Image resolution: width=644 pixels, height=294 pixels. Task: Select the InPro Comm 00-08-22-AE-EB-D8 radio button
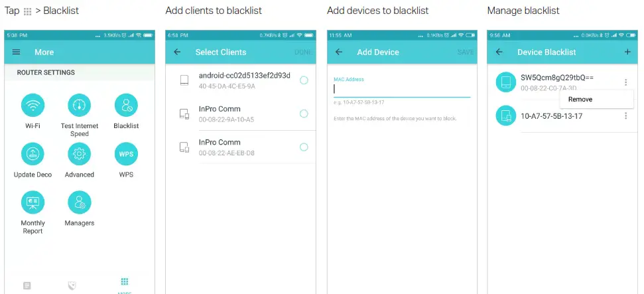(304, 147)
